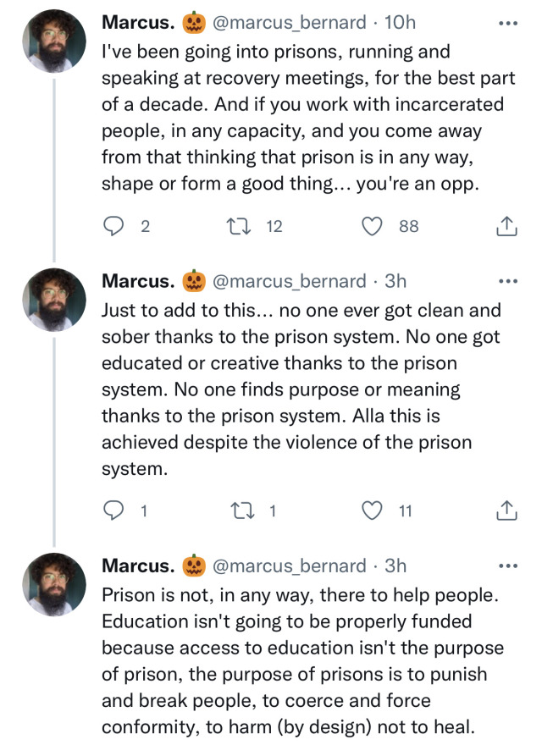542x756 pixels.
Task: Like the first tweet with 88 likes
Action: (x=371, y=226)
